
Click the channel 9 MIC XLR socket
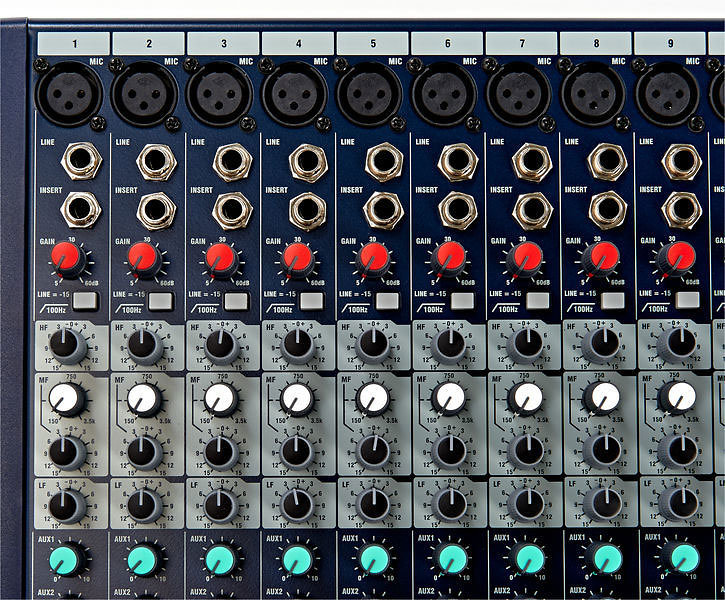click(x=668, y=94)
